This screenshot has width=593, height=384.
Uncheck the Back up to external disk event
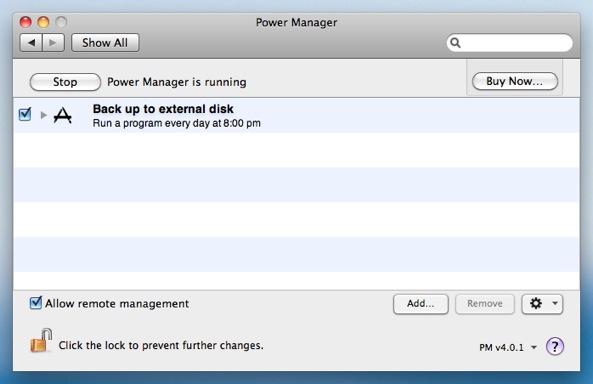25,114
